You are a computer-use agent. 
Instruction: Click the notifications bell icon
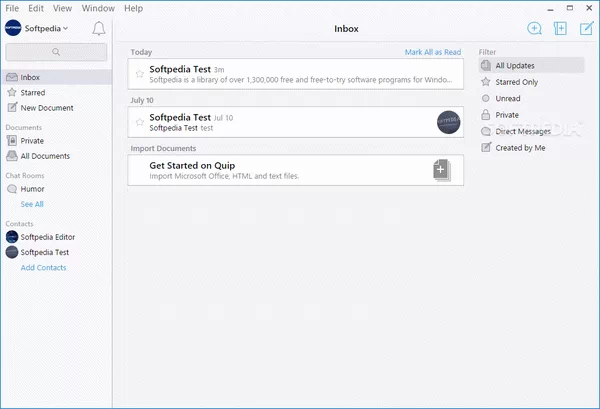pyautogui.click(x=98, y=29)
